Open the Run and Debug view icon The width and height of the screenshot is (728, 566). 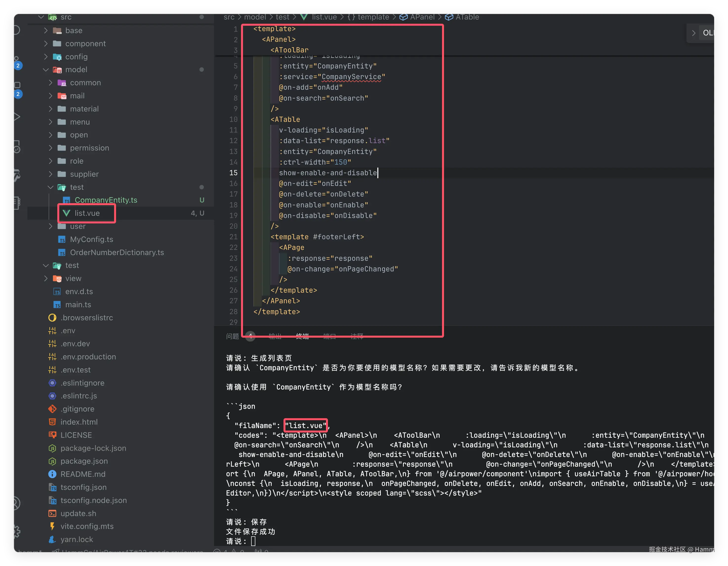pyautogui.click(x=17, y=117)
